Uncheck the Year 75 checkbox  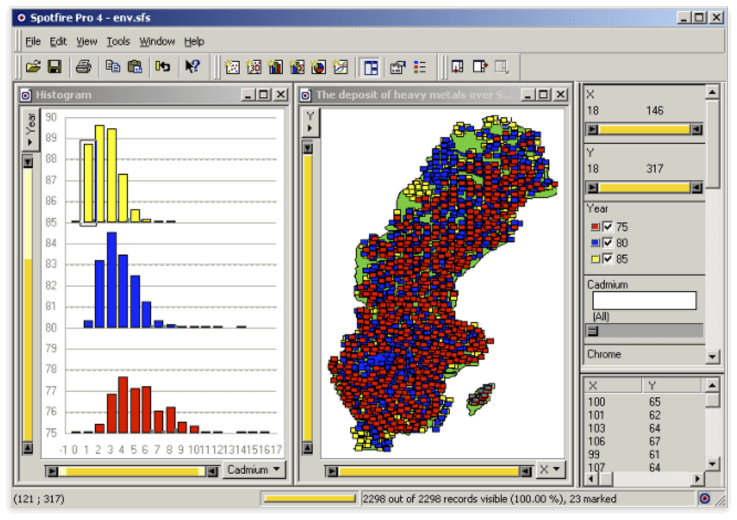coord(607,227)
